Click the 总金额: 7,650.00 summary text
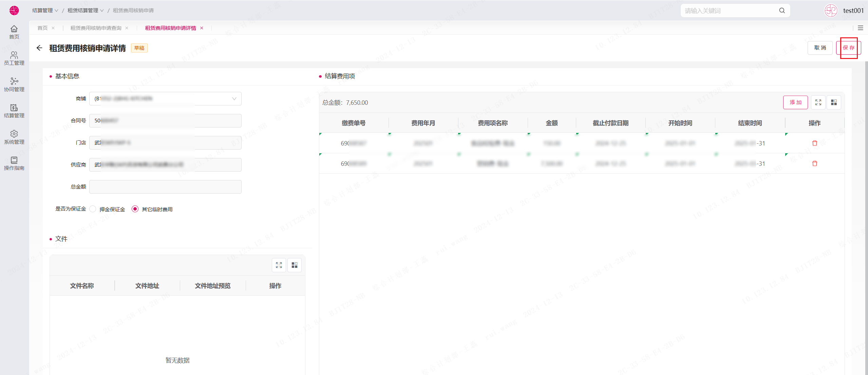Viewport: 868px width, 375px height. click(x=345, y=102)
